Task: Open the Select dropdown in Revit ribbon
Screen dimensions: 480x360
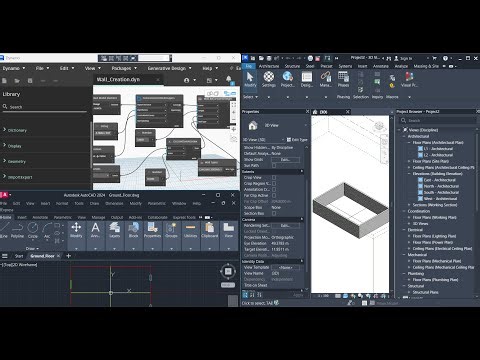Action: point(251,97)
